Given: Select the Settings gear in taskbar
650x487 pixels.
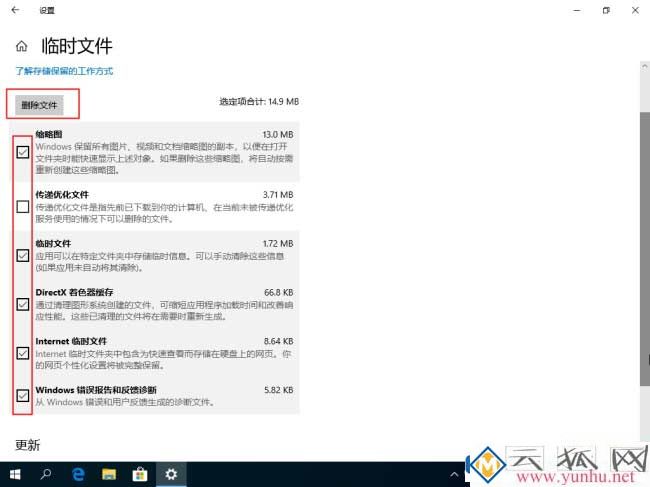Looking at the screenshot, I should [x=171, y=474].
